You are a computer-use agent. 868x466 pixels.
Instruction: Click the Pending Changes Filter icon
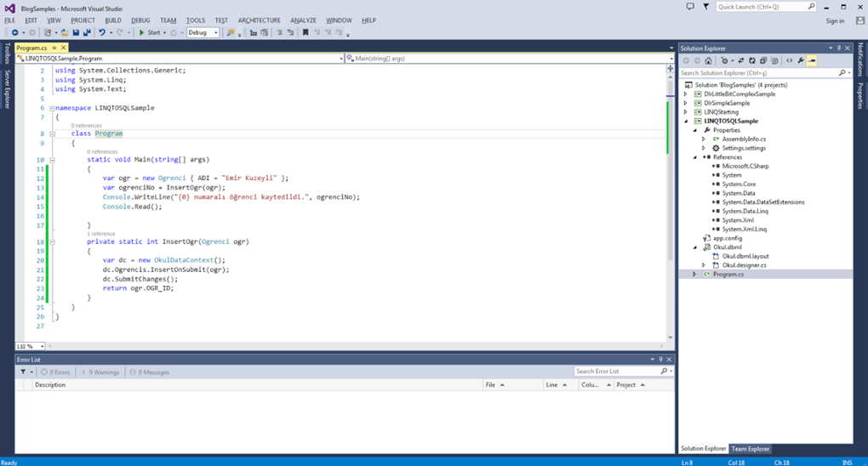(x=725, y=61)
